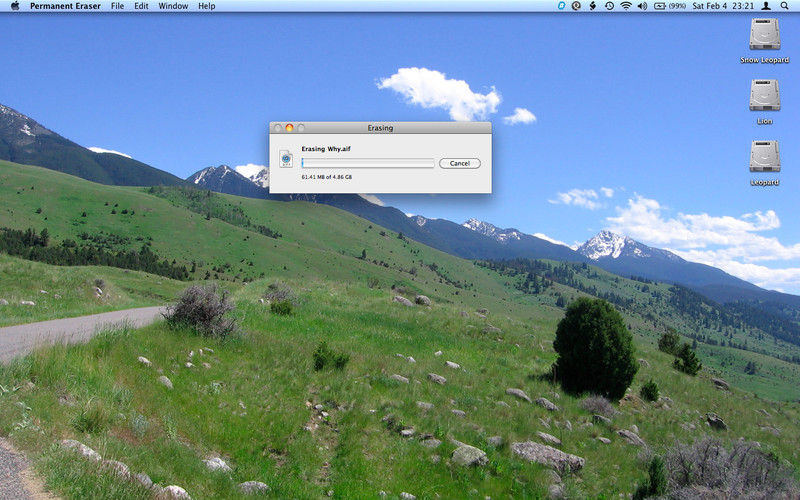800x500 pixels.
Task: Select the Lion drive icon
Action: [x=764, y=95]
